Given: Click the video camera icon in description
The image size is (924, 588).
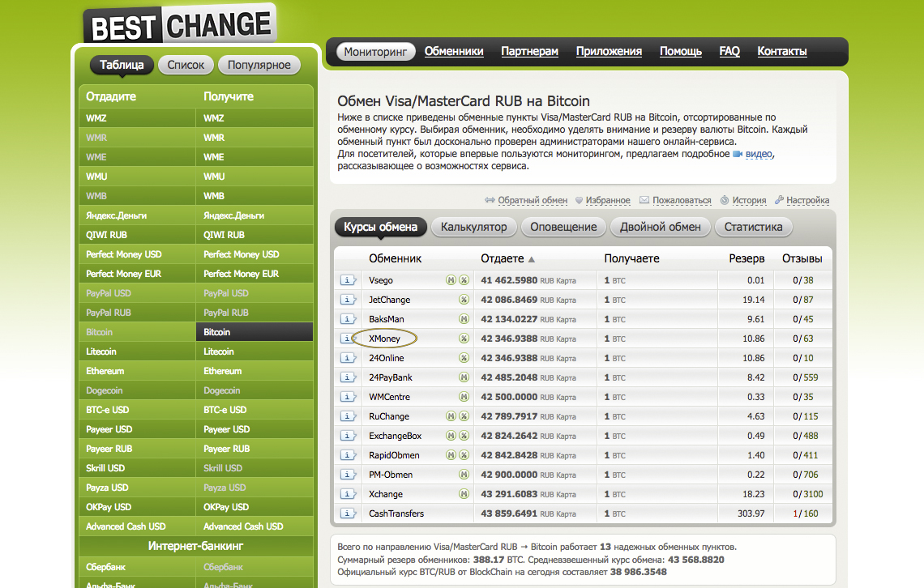Looking at the screenshot, I should pos(738,154).
